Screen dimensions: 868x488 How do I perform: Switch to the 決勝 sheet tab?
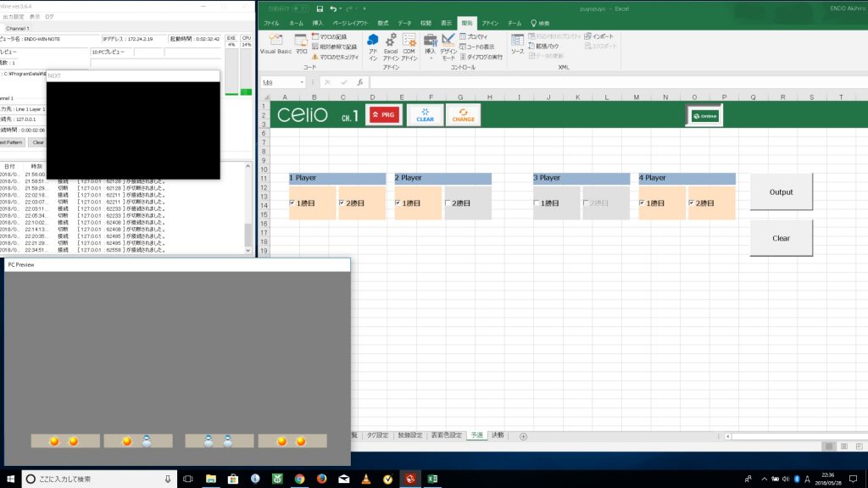[x=498, y=435]
